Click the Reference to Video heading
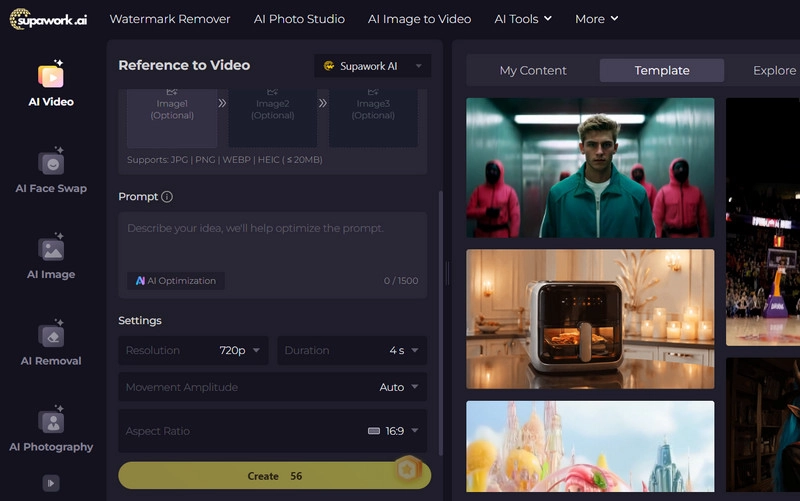Image resolution: width=800 pixels, height=501 pixels. point(184,65)
